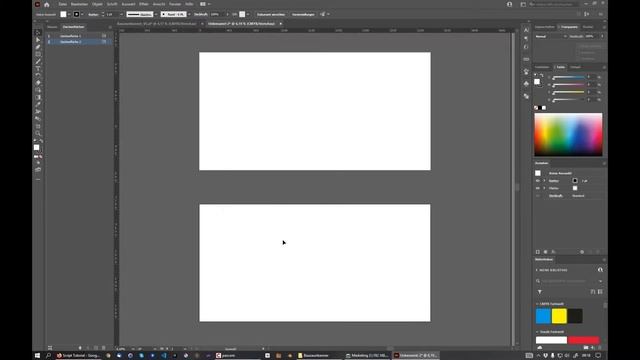This screenshot has width=640, height=360.
Task: Open the pathfinder panel icon in dock
Action: (x=526, y=96)
